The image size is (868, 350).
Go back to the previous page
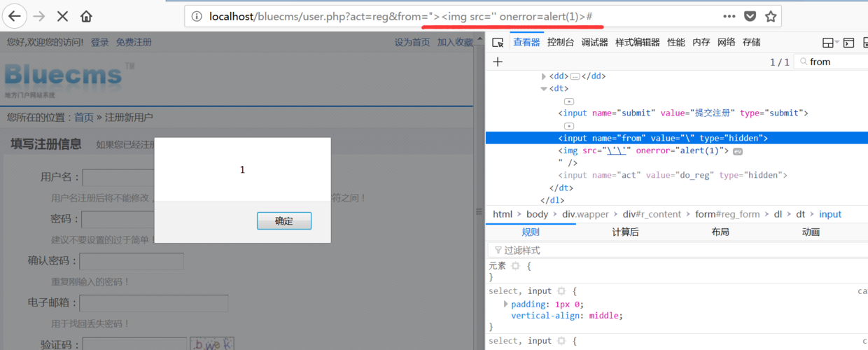pyautogui.click(x=15, y=16)
